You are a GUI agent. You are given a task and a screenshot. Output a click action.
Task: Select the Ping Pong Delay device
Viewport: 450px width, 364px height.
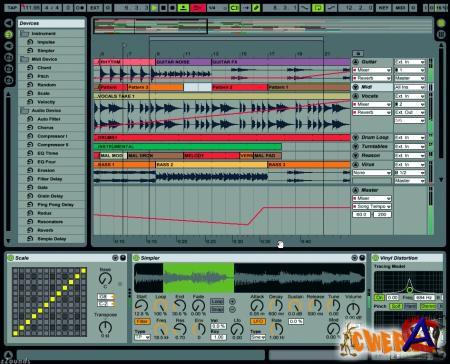tap(55, 205)
